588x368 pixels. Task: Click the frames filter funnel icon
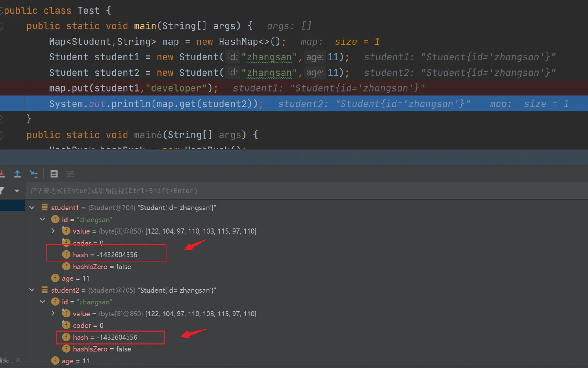pyautogui.click(x=2, y=191)
